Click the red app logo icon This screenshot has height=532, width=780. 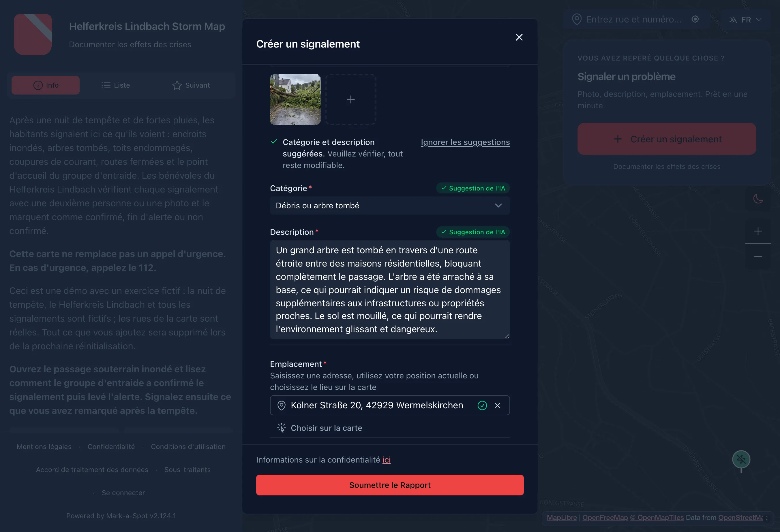pos(33,35)
